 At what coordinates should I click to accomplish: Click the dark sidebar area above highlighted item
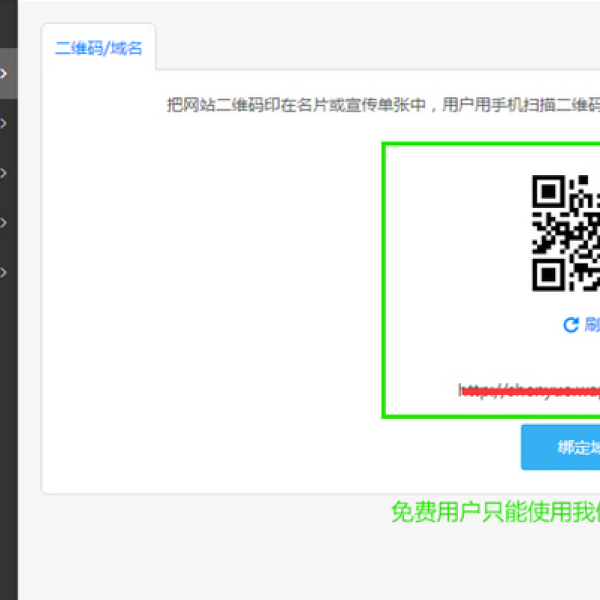[x=8, y=25]
